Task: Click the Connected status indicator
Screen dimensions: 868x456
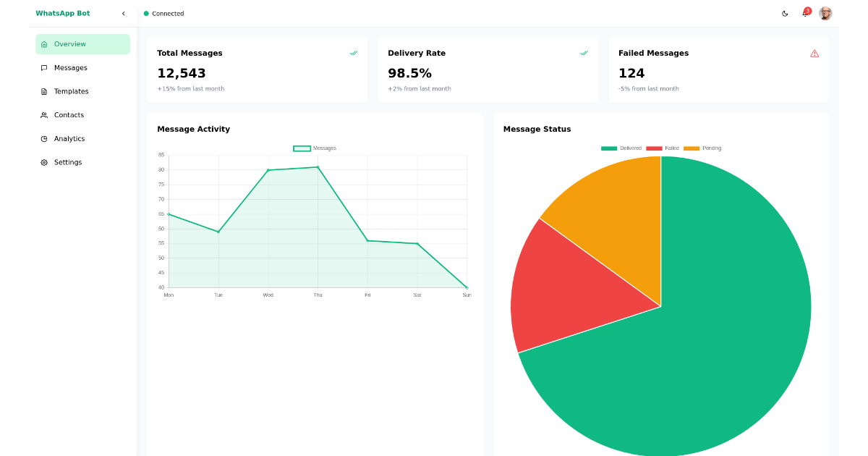Action: (163, 13)
